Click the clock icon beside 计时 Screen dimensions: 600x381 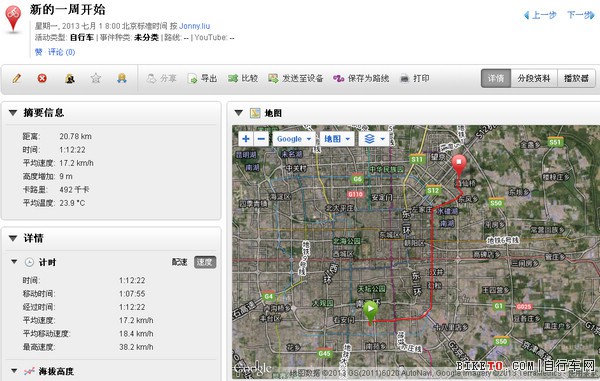tap(29, 262)
